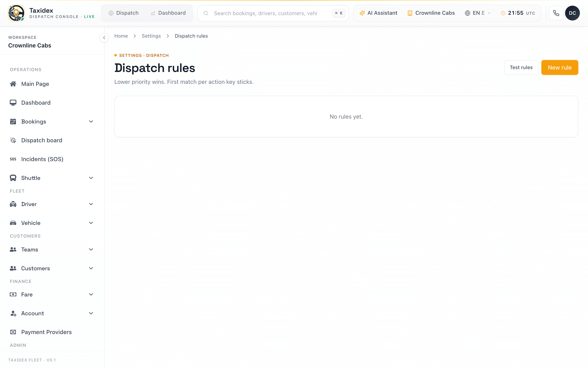Click the Account user-gear icon
Viewport: 588px width, 368px height.
pos(13,313)
